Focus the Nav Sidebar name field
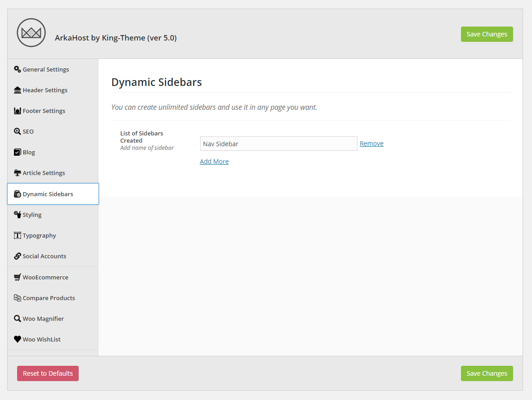The image size is (532, 400). 278,144
